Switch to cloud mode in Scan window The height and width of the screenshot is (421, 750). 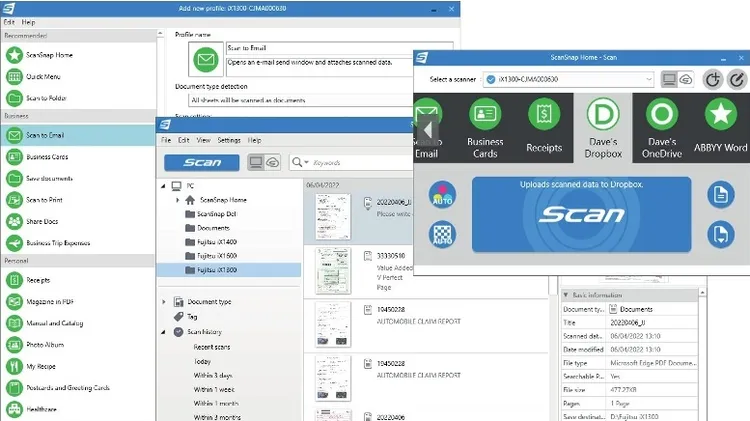point(685,79)
